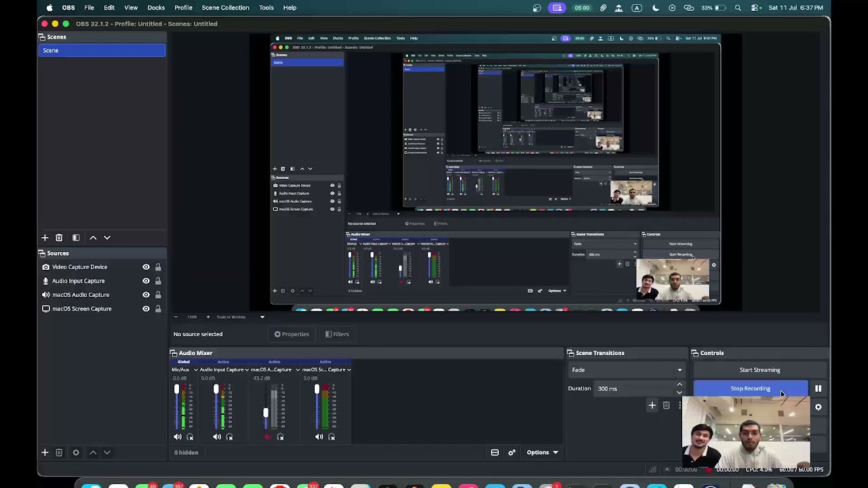Add a new scene in Scenes panel
This screenshot has height=488, width=868.
45,238
